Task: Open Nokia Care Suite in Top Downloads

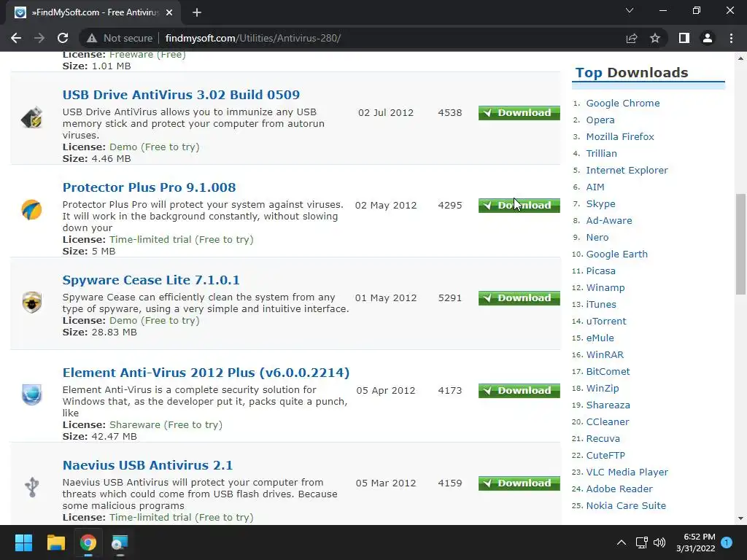Action: click(626, 506)
